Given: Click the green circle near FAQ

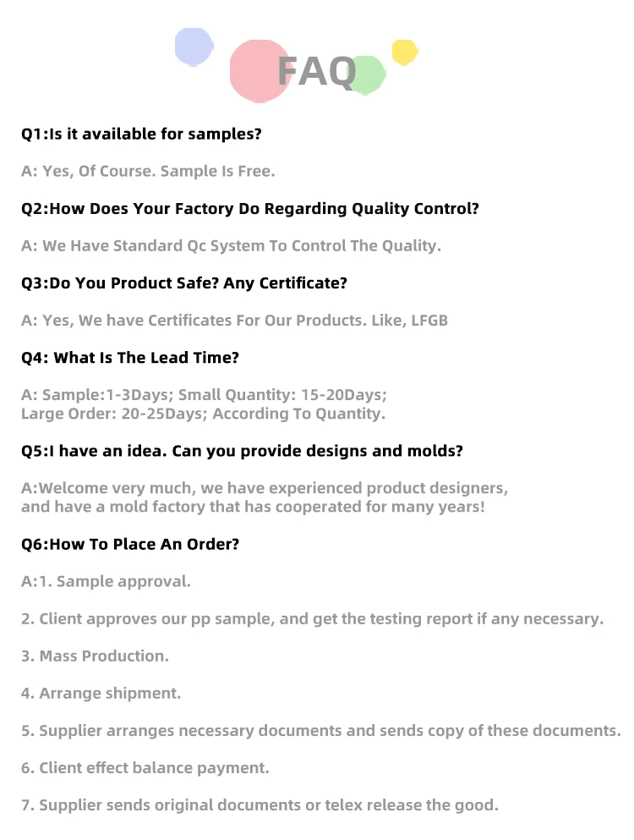Looking at the screenshot, I should 371,76.
